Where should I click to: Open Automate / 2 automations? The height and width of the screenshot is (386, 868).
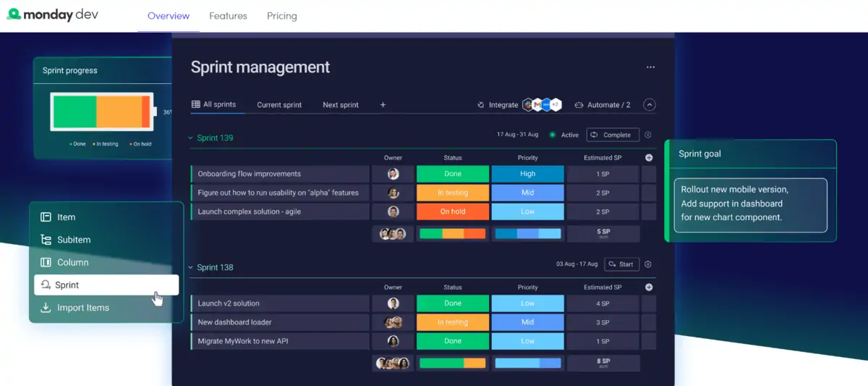click(x=603, y=105)
